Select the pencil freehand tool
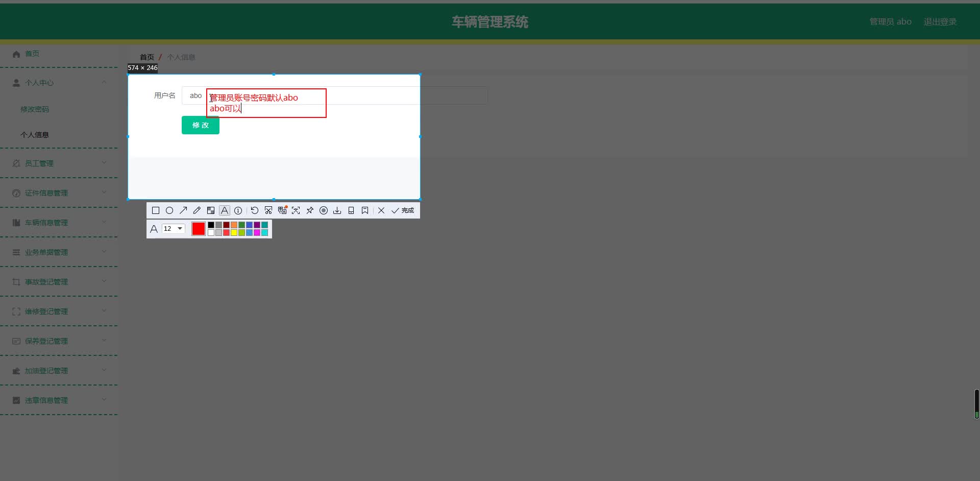The image size is (980, 481). point(197,210)
